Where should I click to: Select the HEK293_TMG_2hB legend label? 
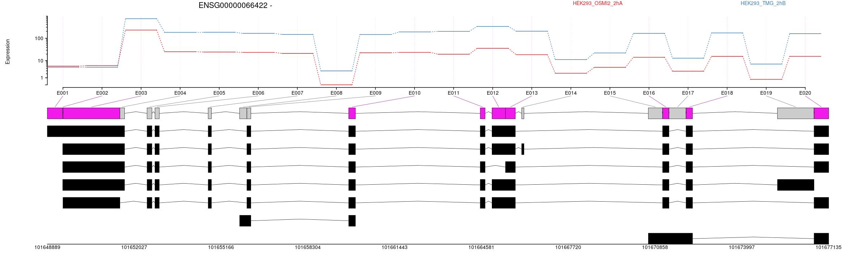click(x=763, y=3)
